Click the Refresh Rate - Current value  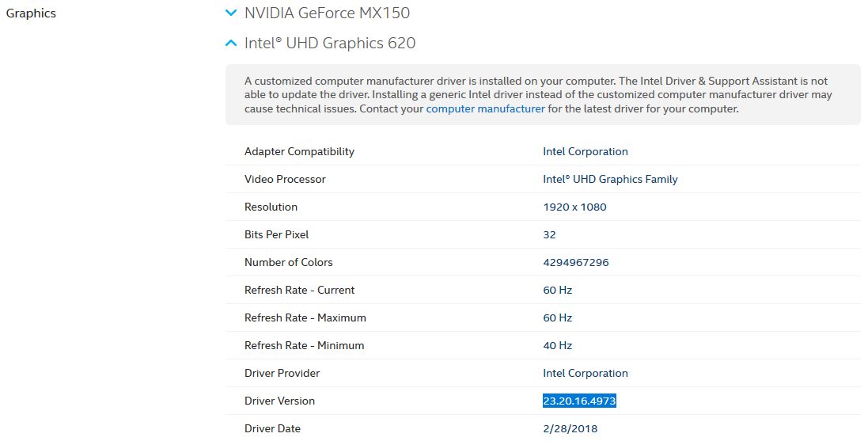pyautogui.click(x=557, y=291)
